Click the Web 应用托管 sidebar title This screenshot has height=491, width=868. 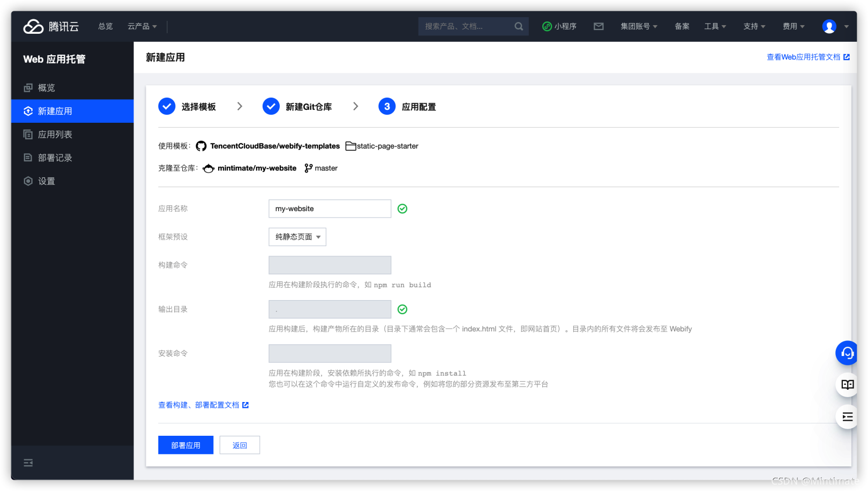(x=54, y=59)
